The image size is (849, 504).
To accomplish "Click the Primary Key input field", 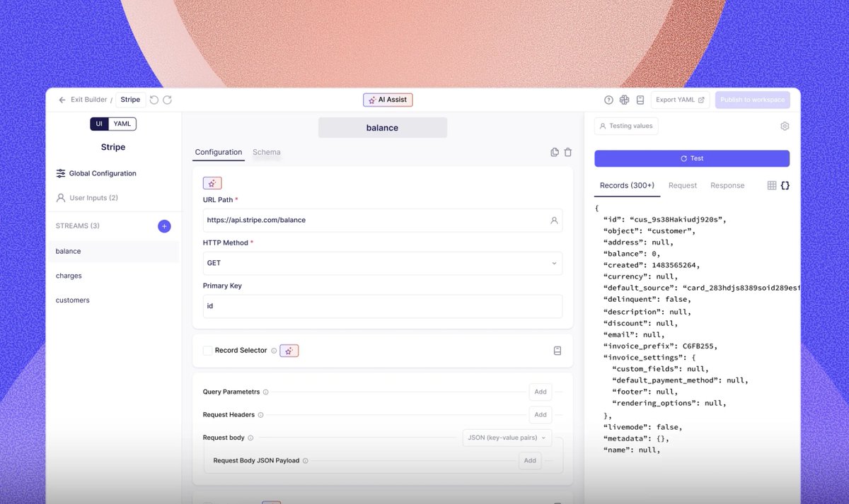I will click(383, 306).
